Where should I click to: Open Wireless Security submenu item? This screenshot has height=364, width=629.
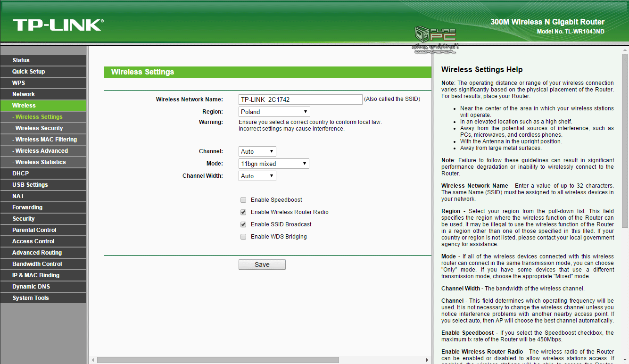43,128
